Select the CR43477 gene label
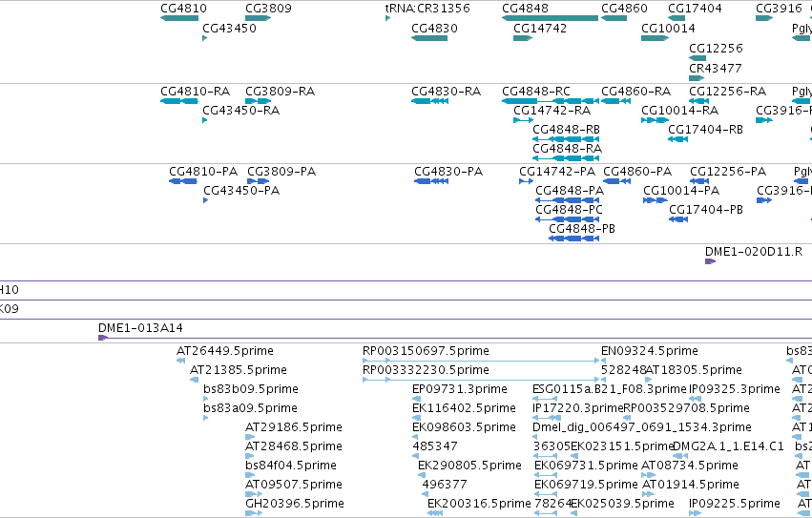Image resolution: width=812 pixels, height=518 pixels. click(x=716, y=68)
